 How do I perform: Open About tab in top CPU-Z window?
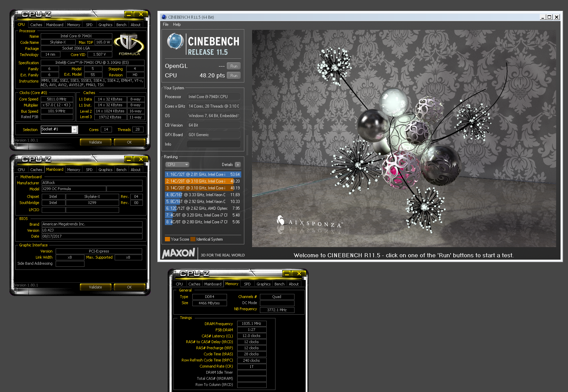pyautogui.click(x=135, y=25)
